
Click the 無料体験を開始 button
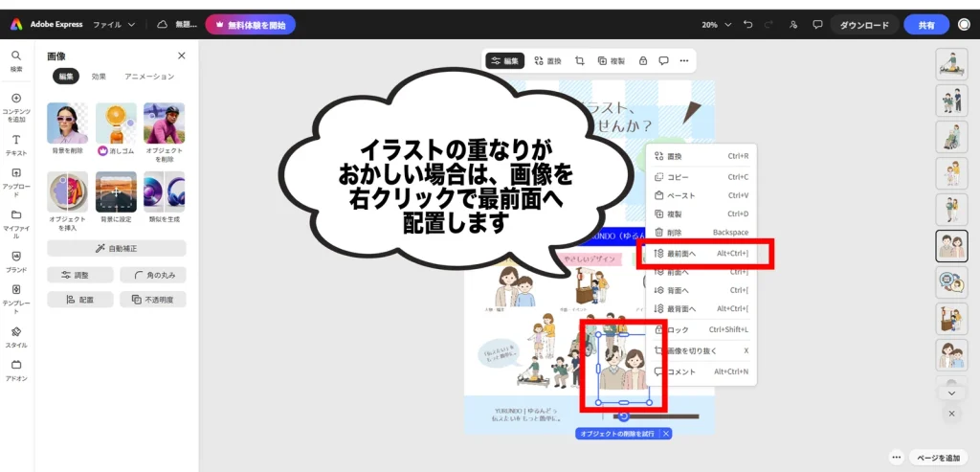pyautogui.click(x=250, y=24)
